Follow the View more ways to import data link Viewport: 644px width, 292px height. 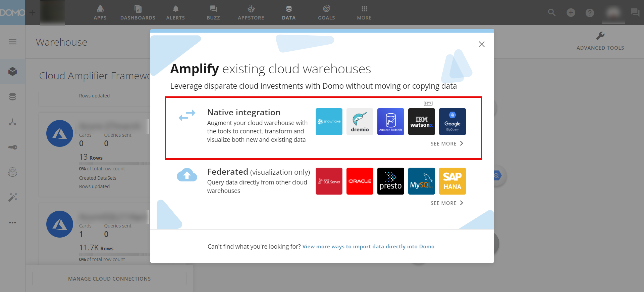[x=368, y=246]
